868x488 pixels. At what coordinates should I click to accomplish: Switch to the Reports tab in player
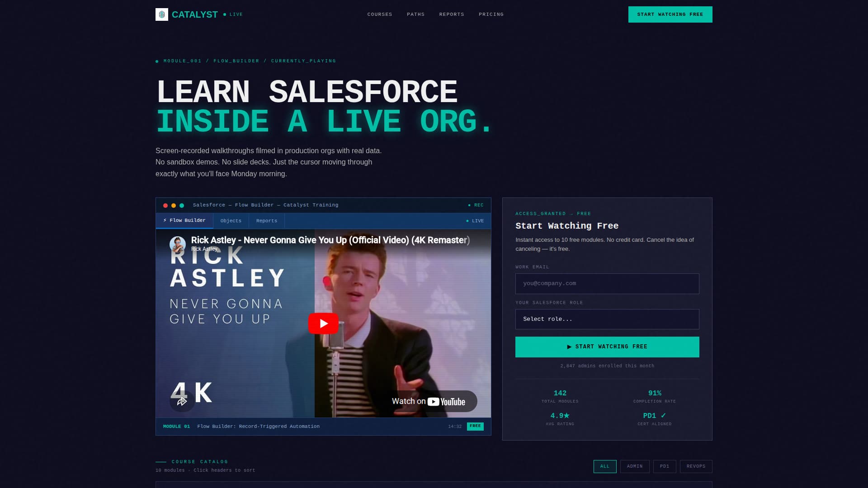pyautogui.click(x=267, y=221)
